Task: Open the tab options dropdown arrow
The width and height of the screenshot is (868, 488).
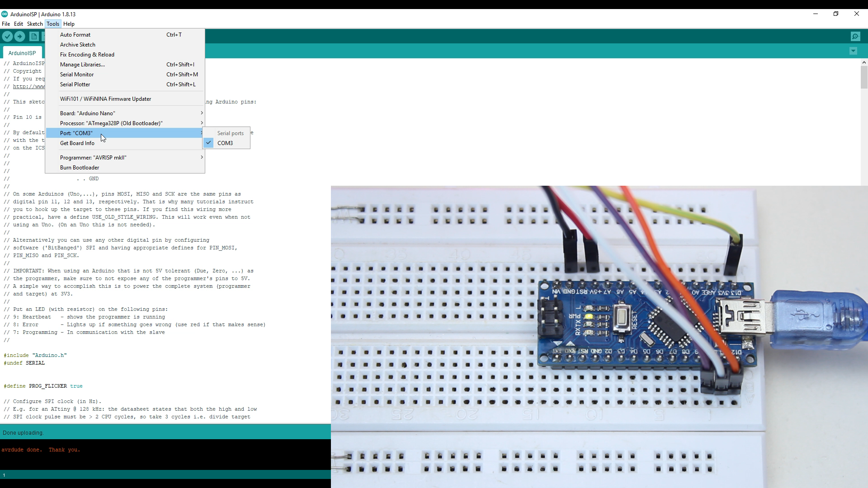Action: pos(853,51)
